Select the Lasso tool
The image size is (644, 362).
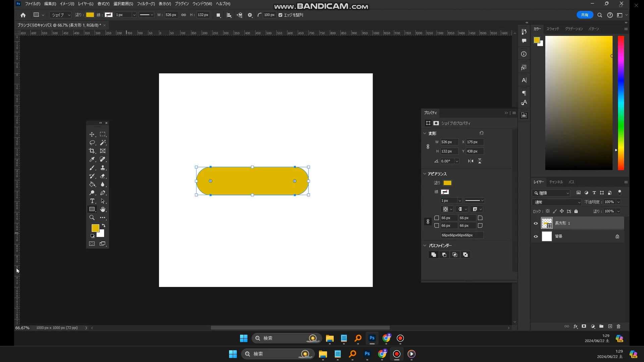(92, 143)
